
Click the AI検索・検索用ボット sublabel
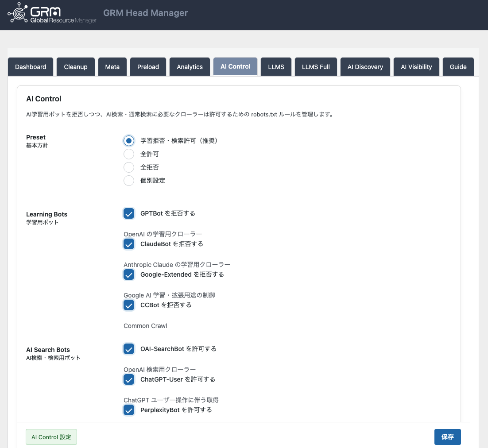pyautogui.click(x=53, y=358)
